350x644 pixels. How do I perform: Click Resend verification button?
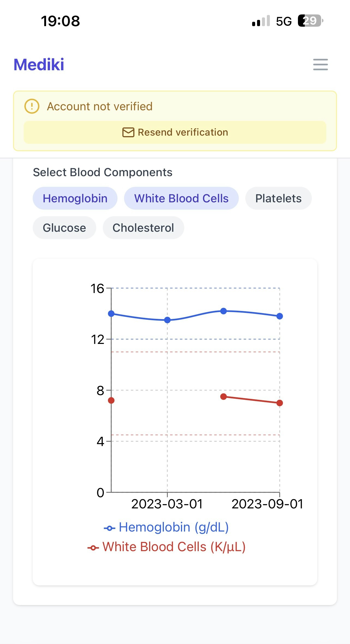click(175, 132)
